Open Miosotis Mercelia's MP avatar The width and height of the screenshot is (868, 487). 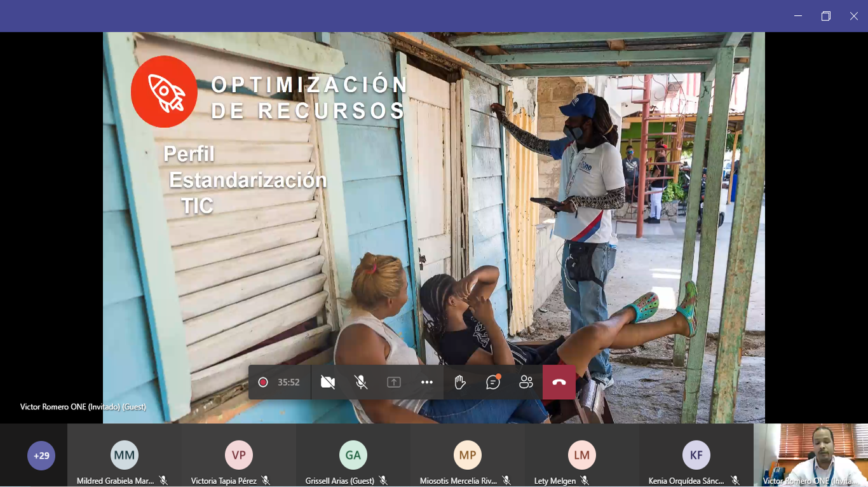click(468, 455)
